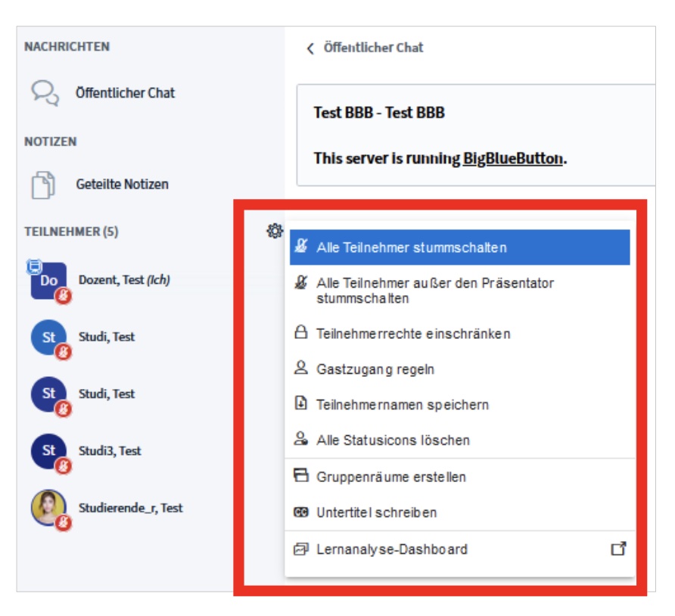Choose Alle Teilnehmer außer den Präsentator stummschalten
This screenshot has height=616, width=675.
coord(434,291)
